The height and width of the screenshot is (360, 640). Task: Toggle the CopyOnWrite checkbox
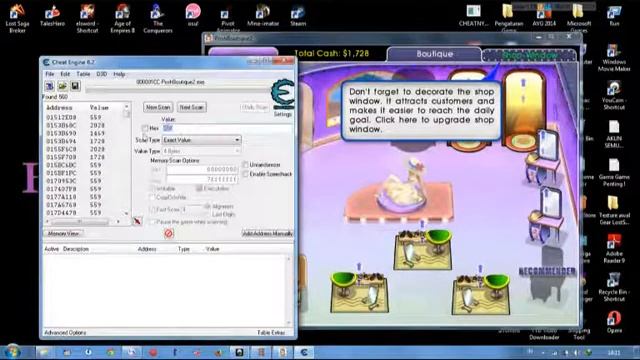[x=153, y=197]
